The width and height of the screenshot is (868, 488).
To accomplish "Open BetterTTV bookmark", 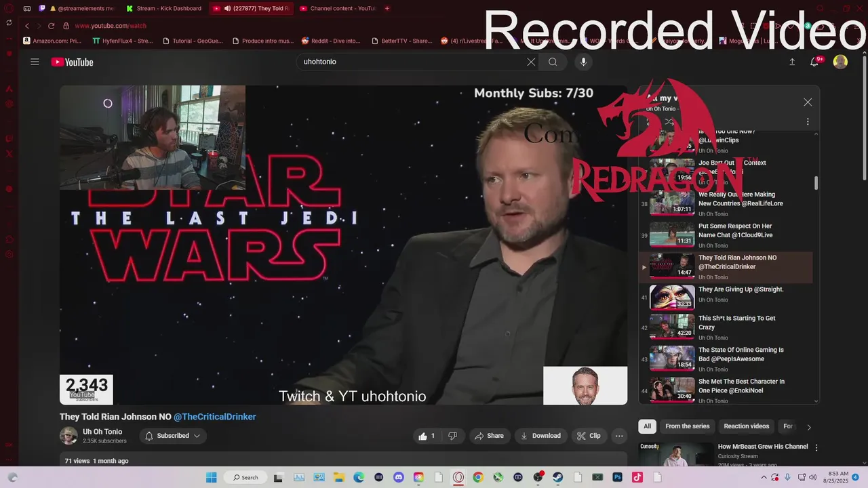I will [x=401, y=41].
